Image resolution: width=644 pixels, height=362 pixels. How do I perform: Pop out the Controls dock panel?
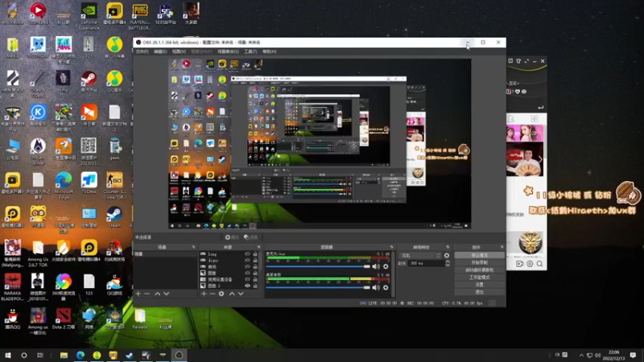(502, 247)
